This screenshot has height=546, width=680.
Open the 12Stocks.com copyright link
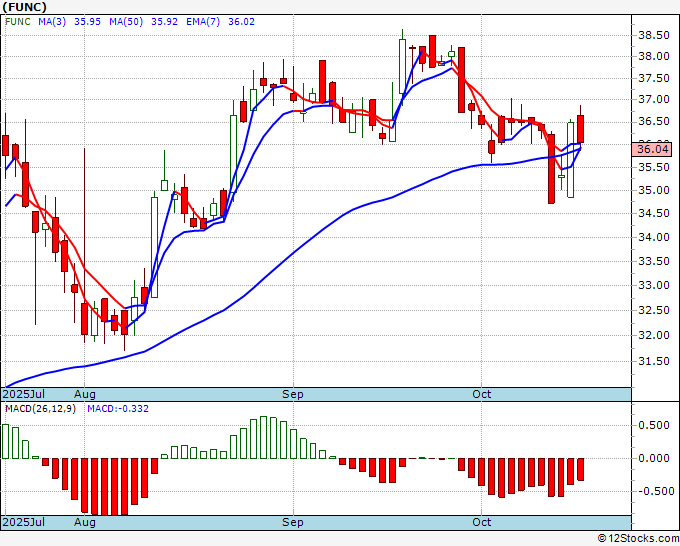(638, 539)
